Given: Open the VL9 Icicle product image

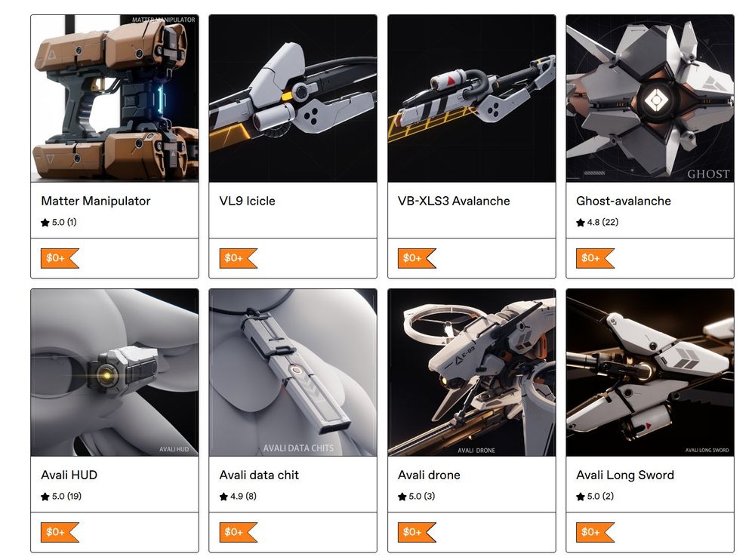Looking at the screenshot, I should pos(293,98).
